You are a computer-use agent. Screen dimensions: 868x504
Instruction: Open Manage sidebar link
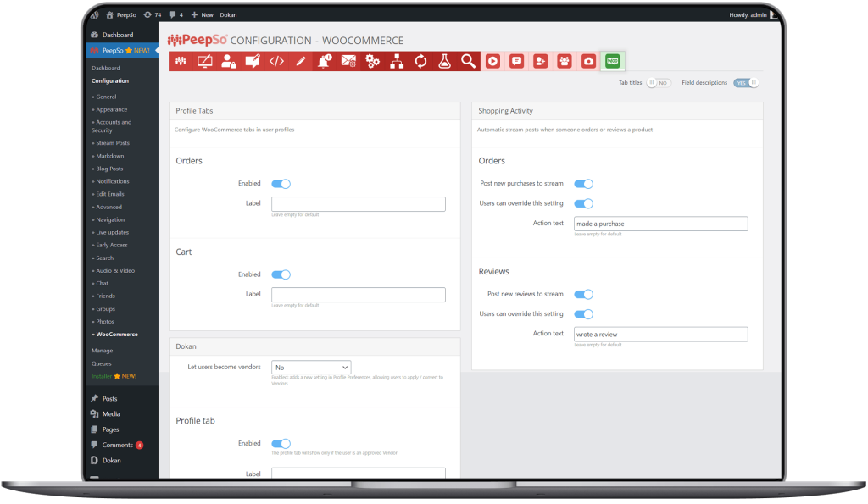(x=103, y=352)
